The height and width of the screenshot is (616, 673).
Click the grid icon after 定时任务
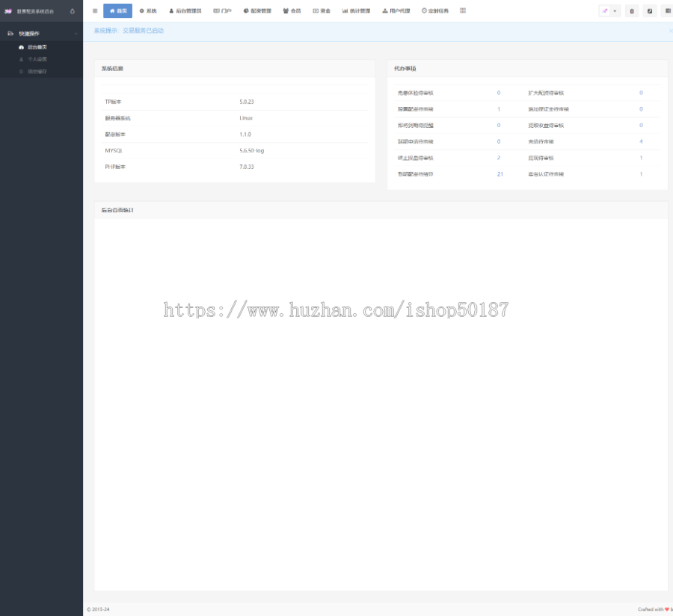coord(463,10)
